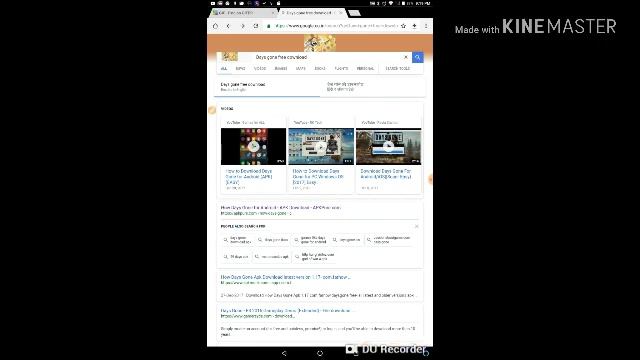The width and height of the screenshot is (640, 360).
Task: Dismiss the People also search for box
Action: click(417, 226)
